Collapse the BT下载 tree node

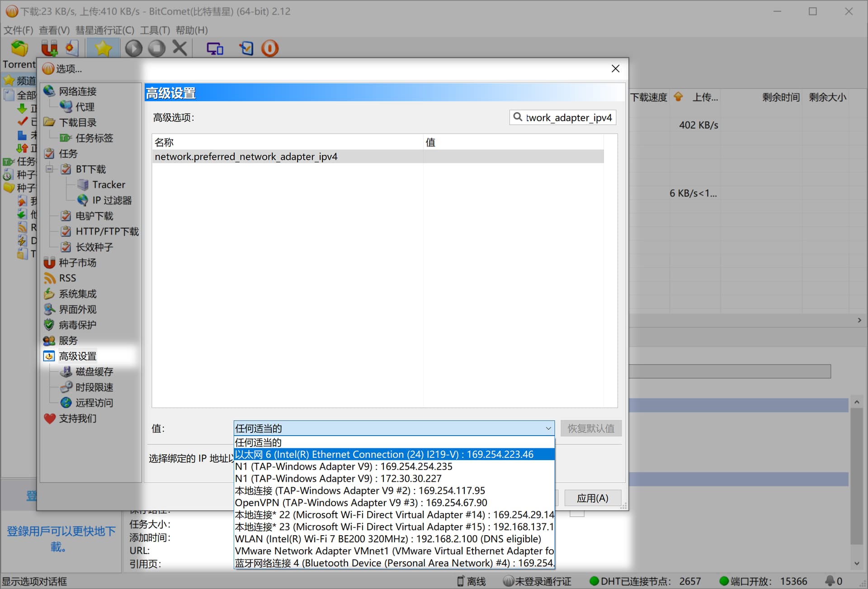pyautogui.click(x=49, y=169)
